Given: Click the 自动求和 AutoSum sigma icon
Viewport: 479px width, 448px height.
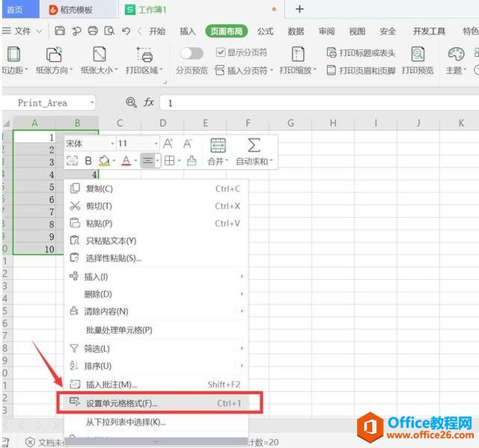Looking at the screenshot, I should pyautogui.click(x=254, y=145).
